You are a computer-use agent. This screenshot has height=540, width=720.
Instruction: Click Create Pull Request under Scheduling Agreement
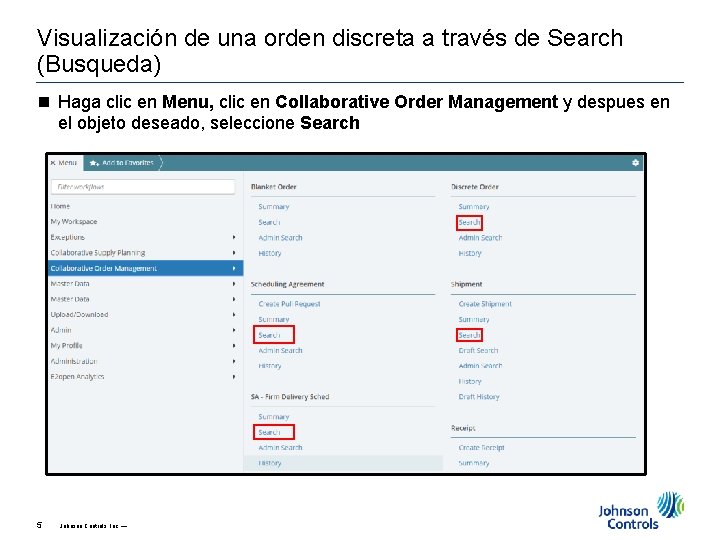pos(289,304)
